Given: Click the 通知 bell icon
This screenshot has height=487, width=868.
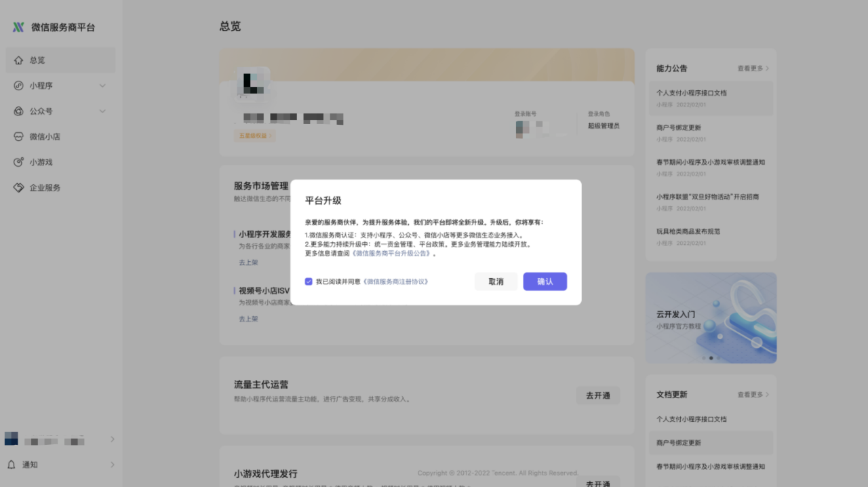Looking at the screenshot, I should click(x=12, y=465).
